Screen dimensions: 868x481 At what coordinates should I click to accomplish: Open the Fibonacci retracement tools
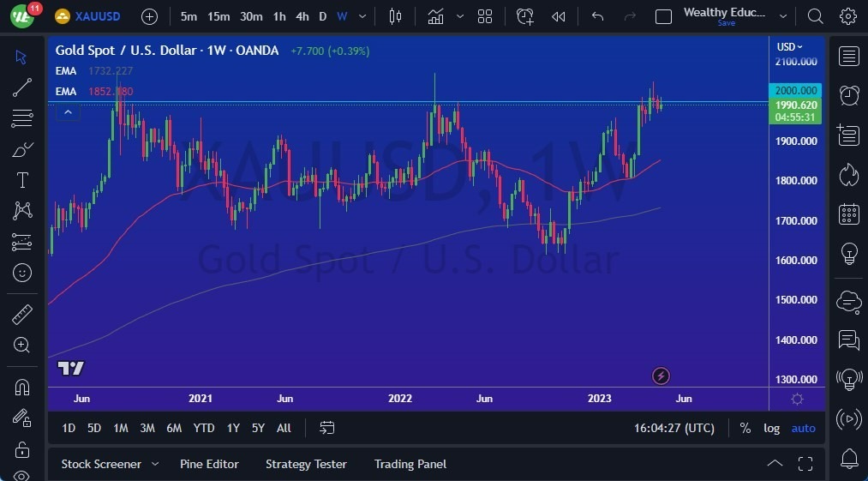(x=21, y=118)
